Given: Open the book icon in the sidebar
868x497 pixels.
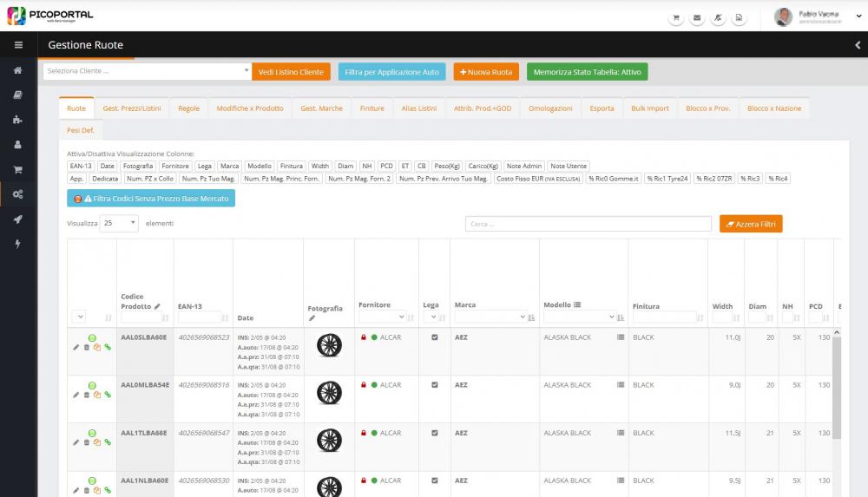Looking at the screenshot, I should click(x=17, y=95).
